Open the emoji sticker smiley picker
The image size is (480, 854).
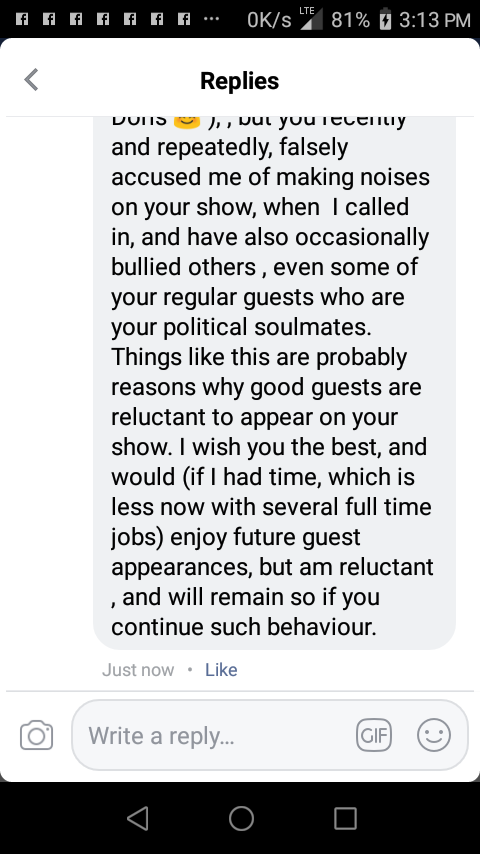tap(434, 735)
